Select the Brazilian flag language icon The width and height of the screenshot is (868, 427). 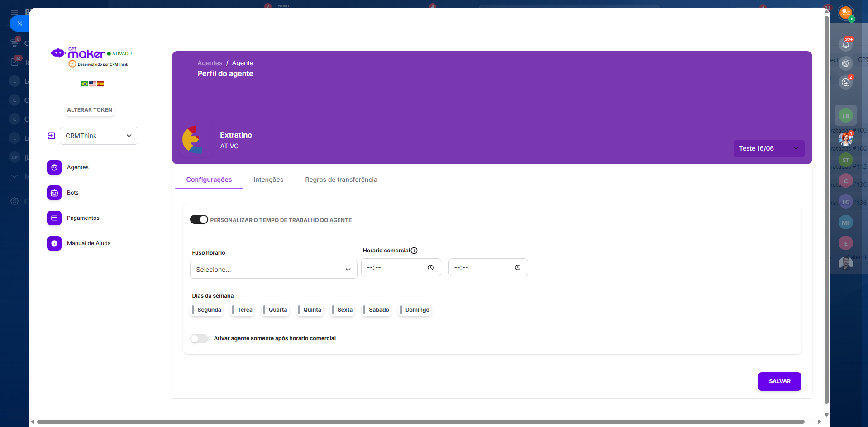85,84
